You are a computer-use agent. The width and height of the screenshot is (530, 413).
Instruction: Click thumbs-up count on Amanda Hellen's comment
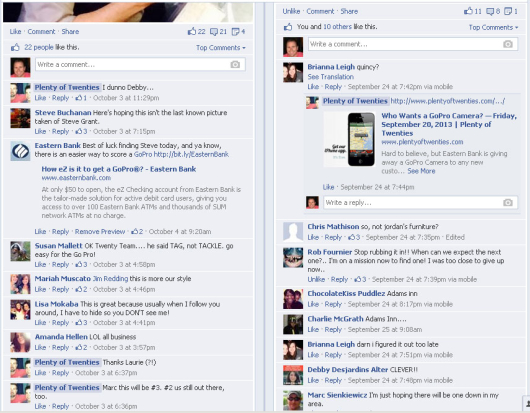(x=81, y=347)
